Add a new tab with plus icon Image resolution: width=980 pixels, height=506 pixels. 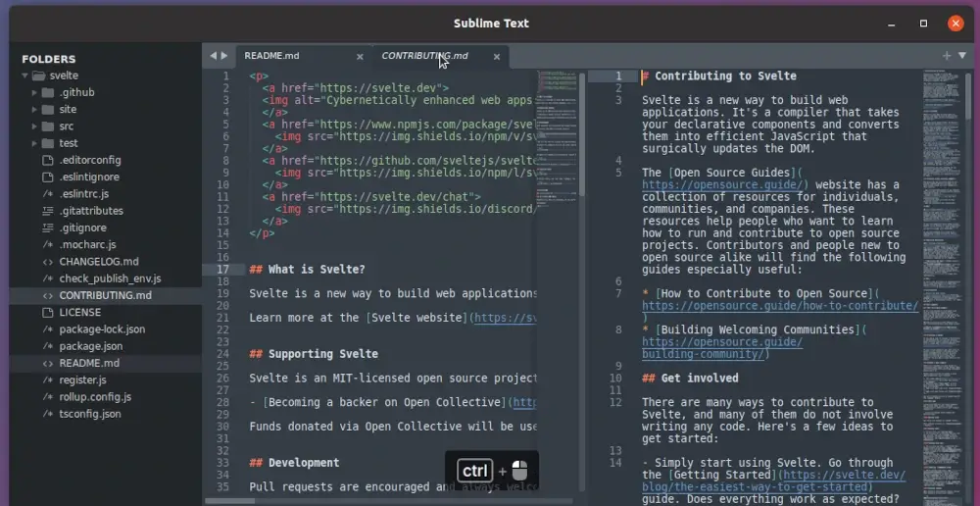[x=947, y=56]
